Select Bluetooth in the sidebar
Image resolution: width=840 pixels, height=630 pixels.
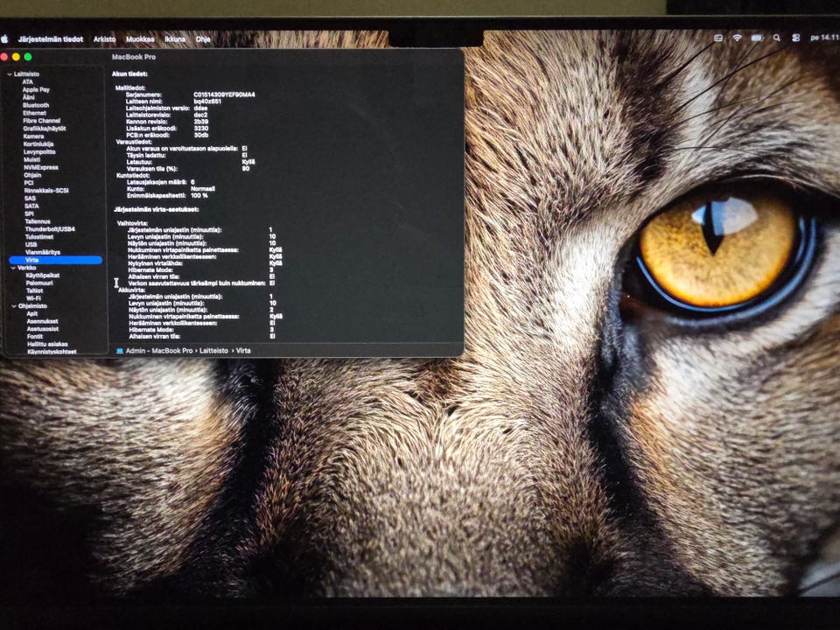pyautogui.click(x=36, y=106)
